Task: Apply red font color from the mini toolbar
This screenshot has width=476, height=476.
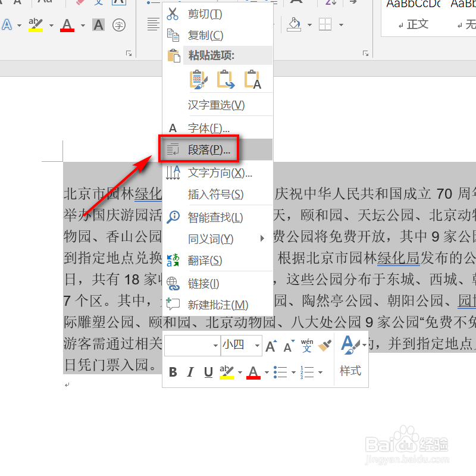Action: 252,372
